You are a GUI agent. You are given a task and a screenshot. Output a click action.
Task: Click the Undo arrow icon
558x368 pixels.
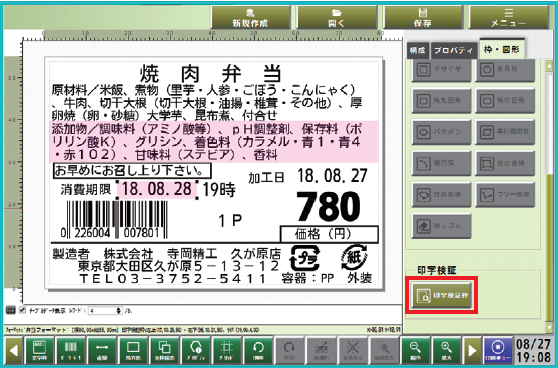(x=258, y=351)
